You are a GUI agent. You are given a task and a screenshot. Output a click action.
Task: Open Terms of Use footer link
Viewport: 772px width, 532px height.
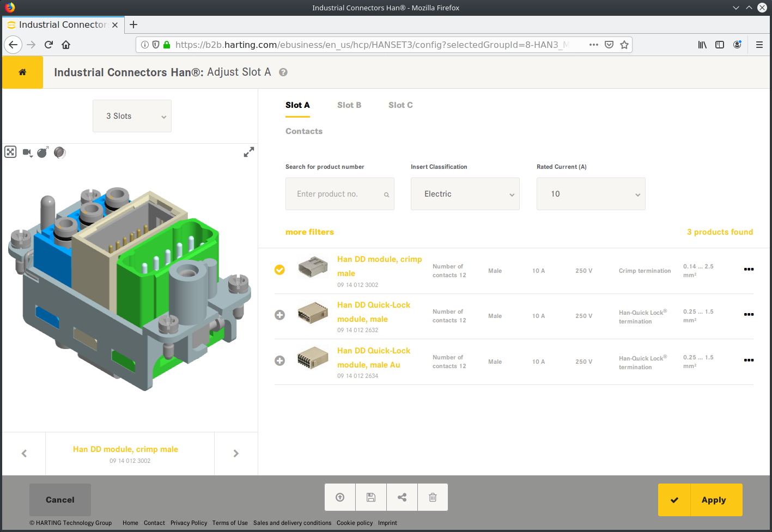pos(230,523)
